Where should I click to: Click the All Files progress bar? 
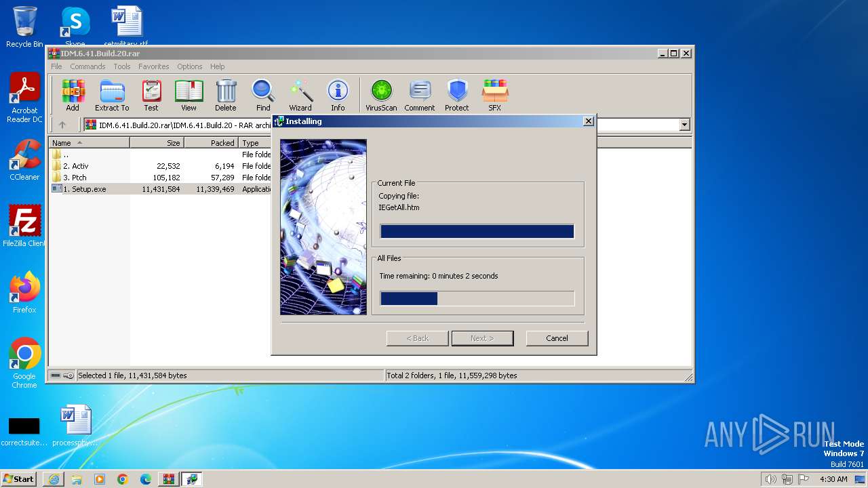point(477,298)
